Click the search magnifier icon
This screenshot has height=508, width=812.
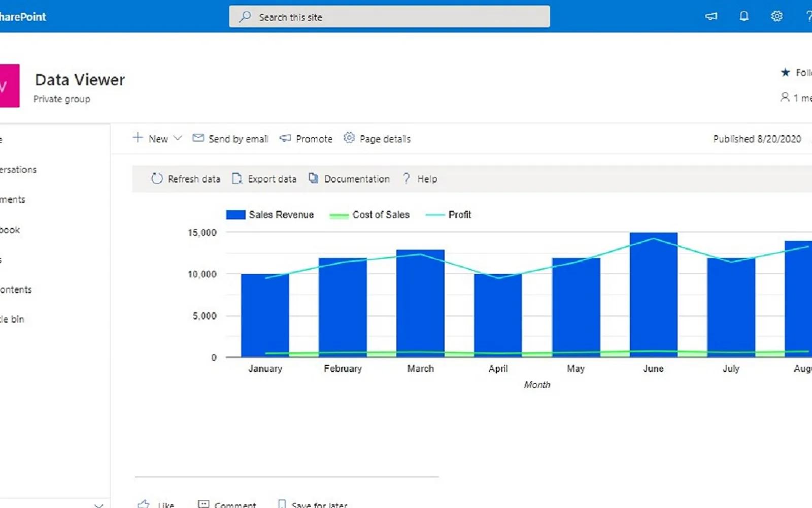pyautogui.click(x=245, y=17)
